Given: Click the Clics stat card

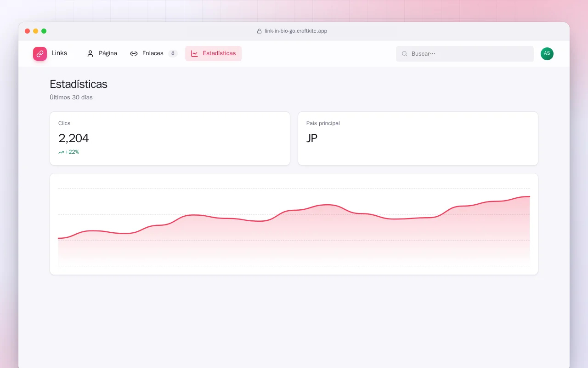Looking at the screenshot, I should (170, 138).
